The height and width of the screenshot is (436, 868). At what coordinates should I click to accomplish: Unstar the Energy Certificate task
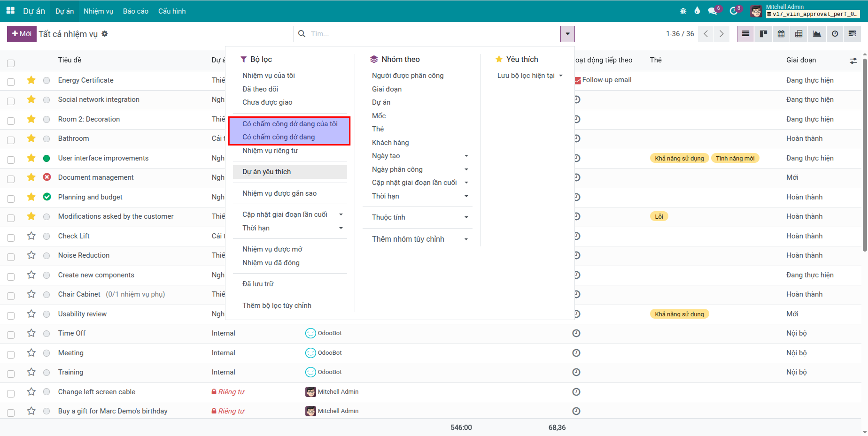pos(31,80)
